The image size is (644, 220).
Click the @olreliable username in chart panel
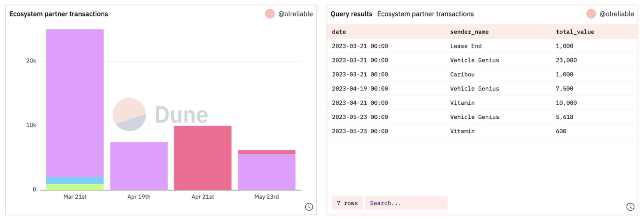[296, 14]
